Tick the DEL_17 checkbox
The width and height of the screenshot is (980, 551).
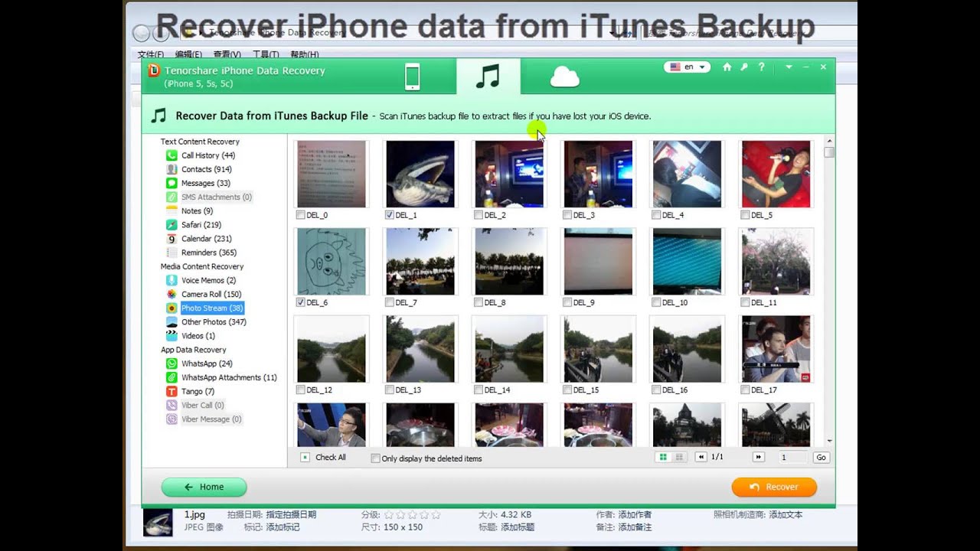pos(745,390)
